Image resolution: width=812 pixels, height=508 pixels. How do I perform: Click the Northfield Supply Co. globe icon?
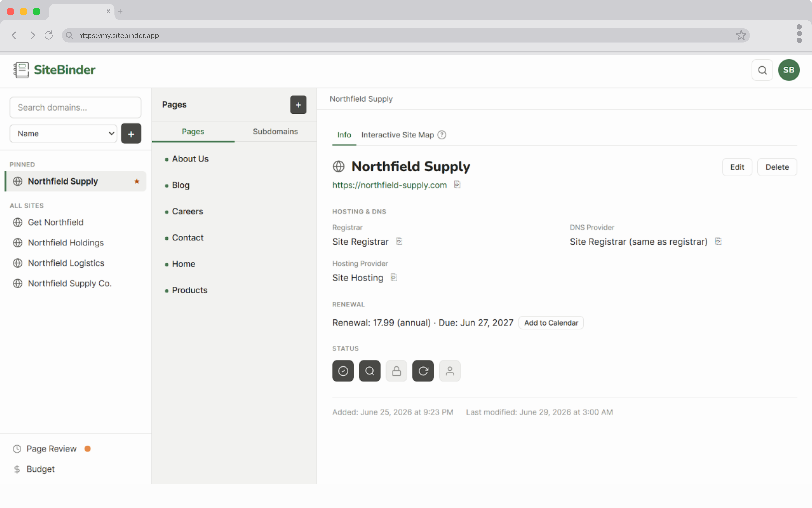pos(17,284)
